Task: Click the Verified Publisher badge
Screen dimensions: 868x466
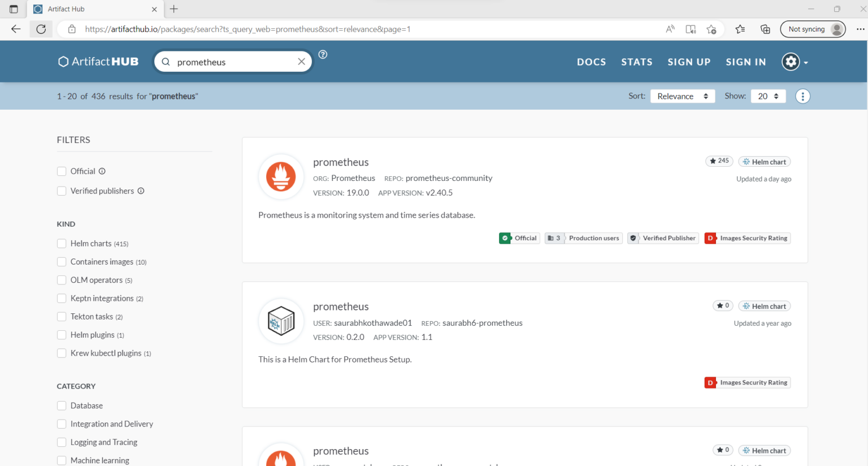Action: [x=663, y=238]
